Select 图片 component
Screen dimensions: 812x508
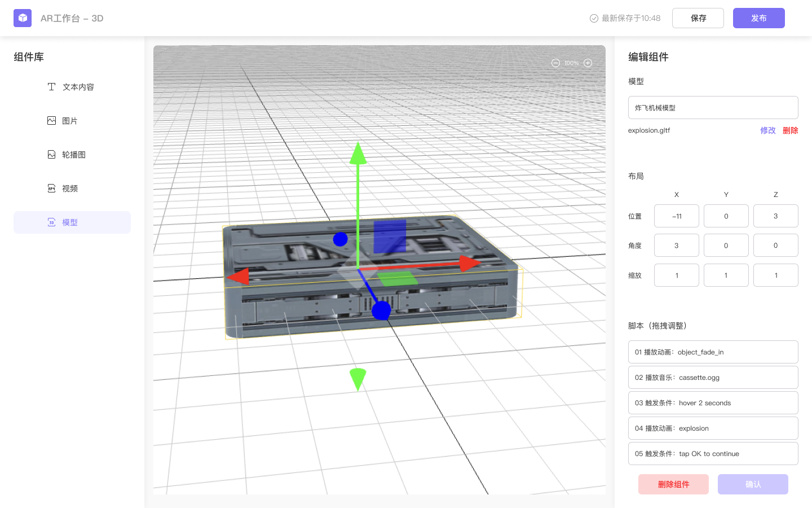pos(72,121)
